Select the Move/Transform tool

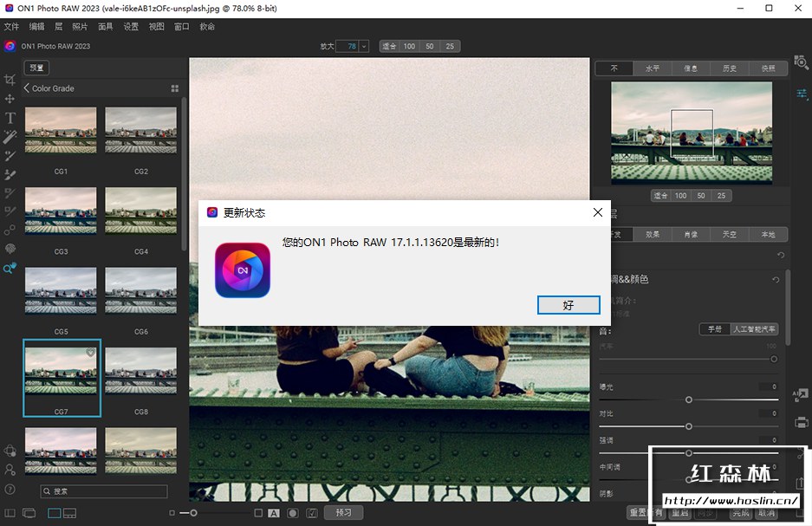pyautogui.click(x=10, y=99)
